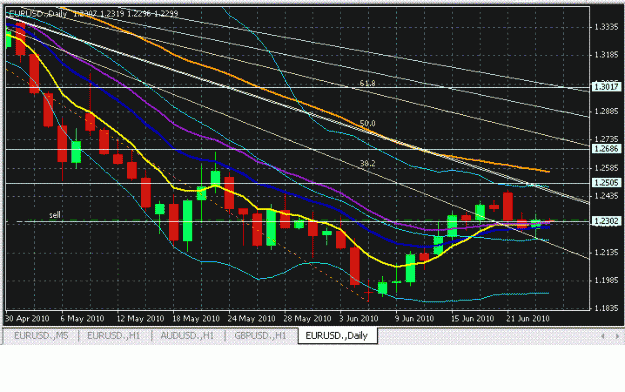Click the 1.1835 price axis value
The height and width of the screenshot is (392, 625).
tap(606, 308)
